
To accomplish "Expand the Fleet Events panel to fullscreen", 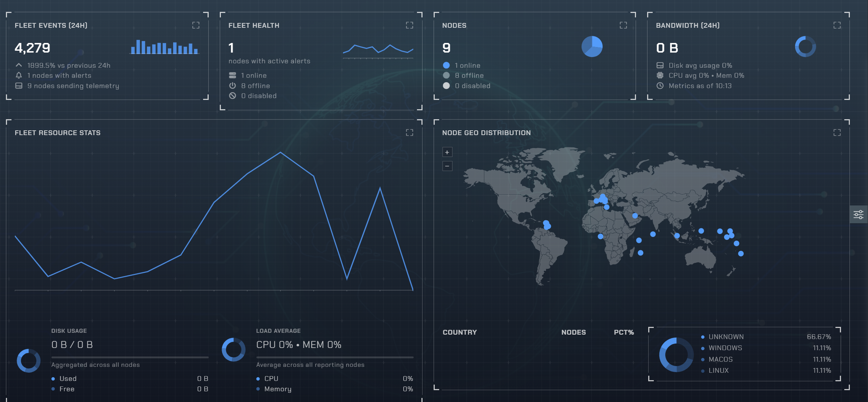I will (196, 25).
